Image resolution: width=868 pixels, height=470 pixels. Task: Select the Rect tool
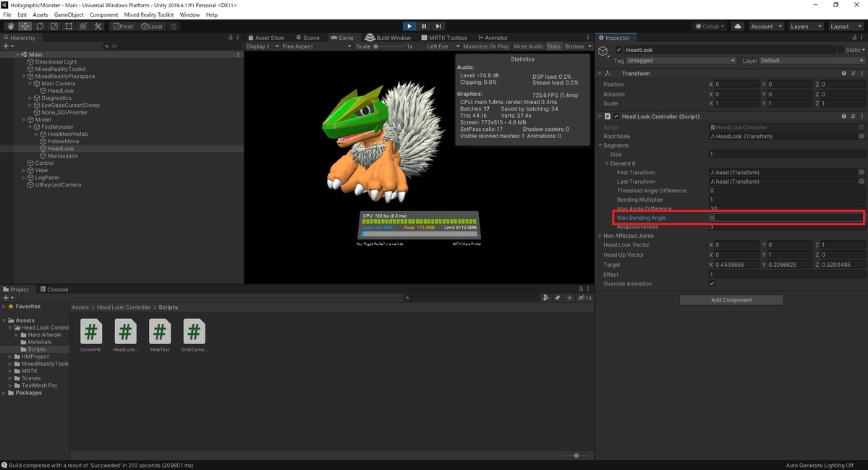[68, 26]
